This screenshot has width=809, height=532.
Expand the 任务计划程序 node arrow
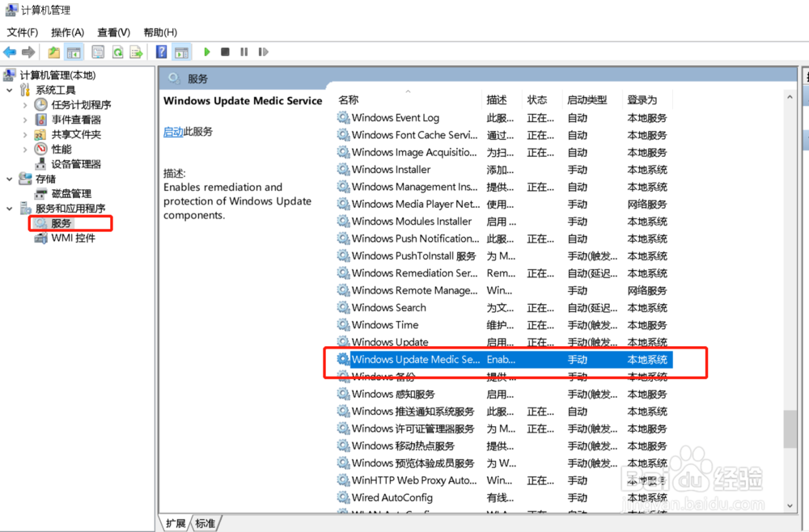click(x=25, y=105)
